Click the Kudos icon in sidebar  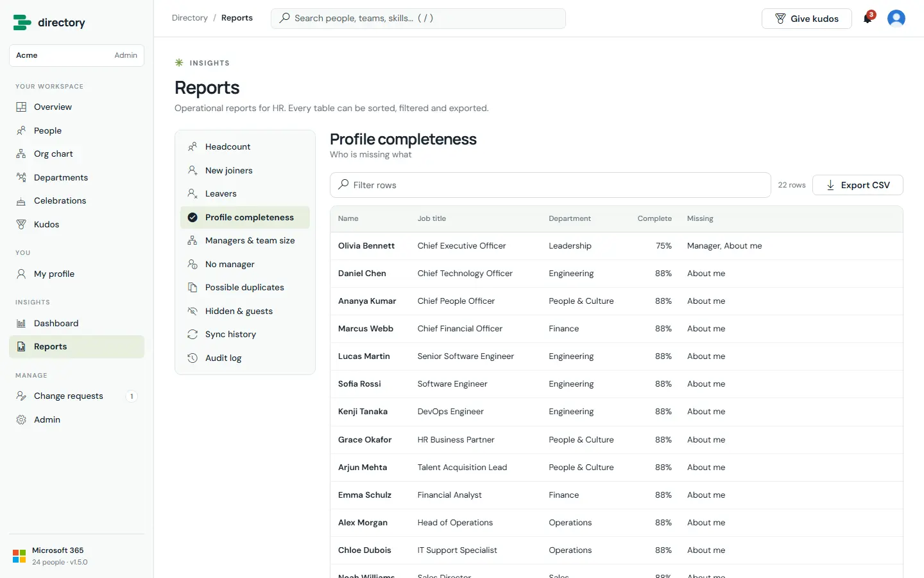pos(21,224)
